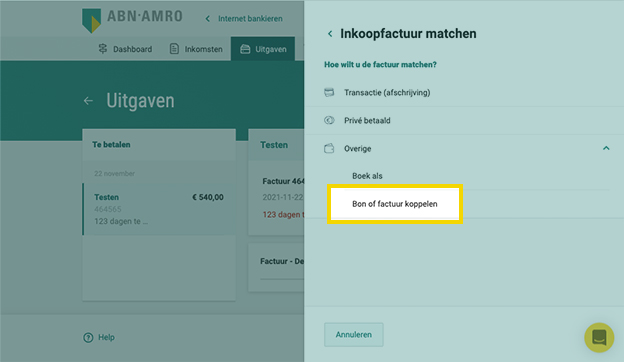Choose Transactie (afschrijving) matching option
The image size is (624, 362).
coord(464,93)
